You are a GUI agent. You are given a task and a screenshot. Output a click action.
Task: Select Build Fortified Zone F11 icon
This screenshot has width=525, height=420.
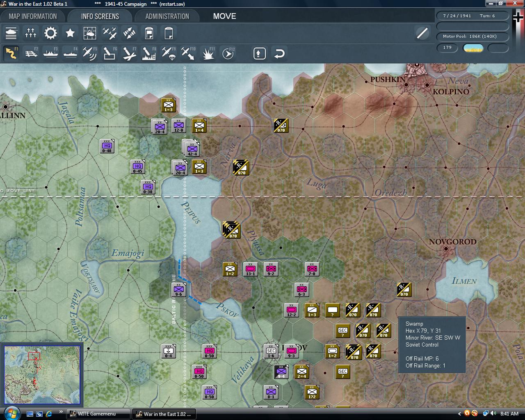(x=208, y=53)
